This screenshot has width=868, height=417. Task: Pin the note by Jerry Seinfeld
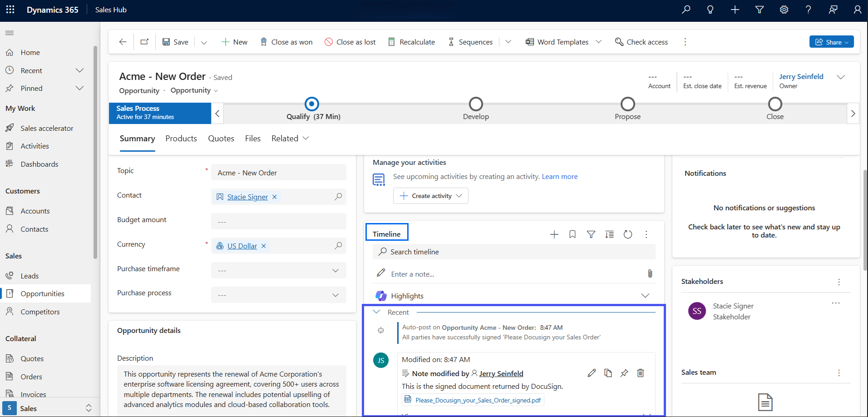coord(624,373)
